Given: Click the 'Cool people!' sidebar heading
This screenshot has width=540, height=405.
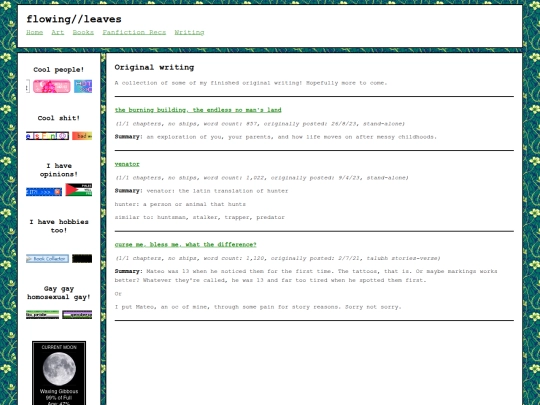Looking at the screenshot, I should point(59,70).
